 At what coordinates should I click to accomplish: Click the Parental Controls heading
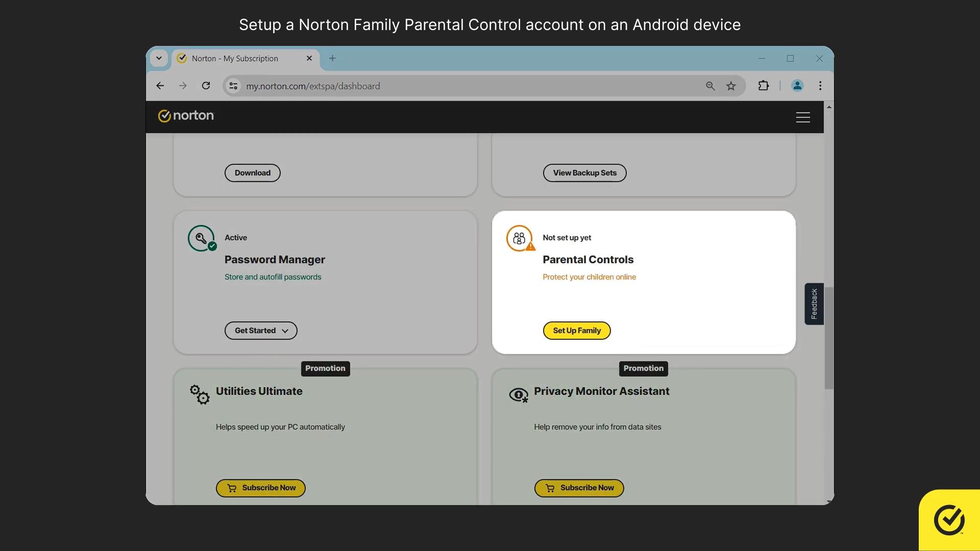tap(588, 260)
